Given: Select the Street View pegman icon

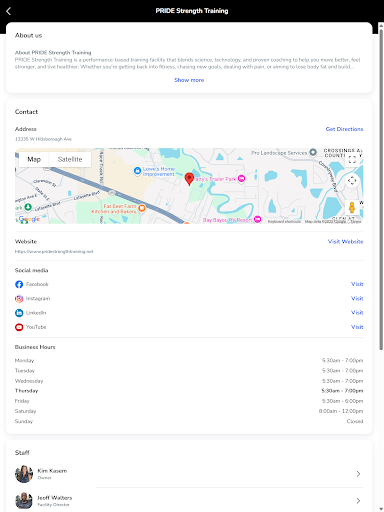Looking at the screenshot, I should click(352, 207).
